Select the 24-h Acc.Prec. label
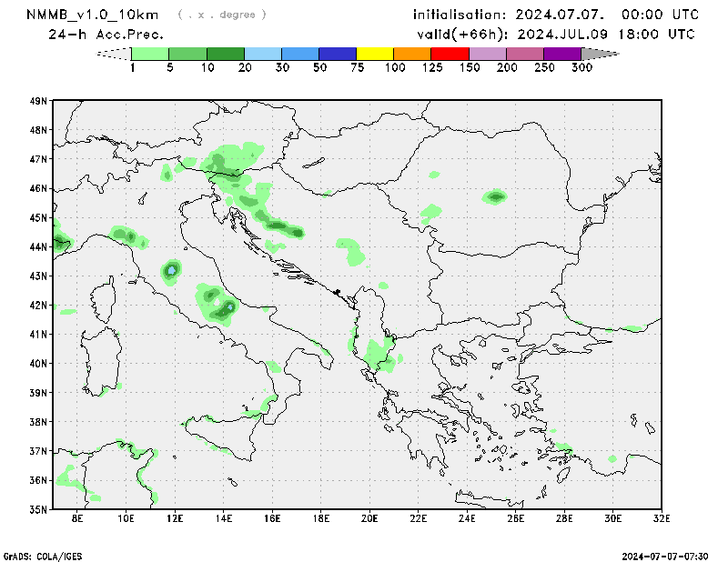The height and width of the screenshot is (562, 728). pyautogui.click(x=106, y=35)
